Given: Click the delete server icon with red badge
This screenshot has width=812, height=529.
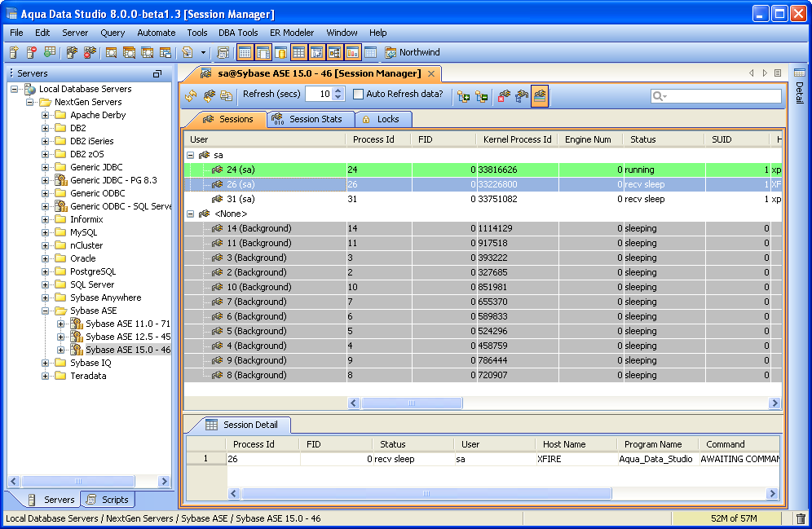Looking at the screenshot, I should coord(32,52).
